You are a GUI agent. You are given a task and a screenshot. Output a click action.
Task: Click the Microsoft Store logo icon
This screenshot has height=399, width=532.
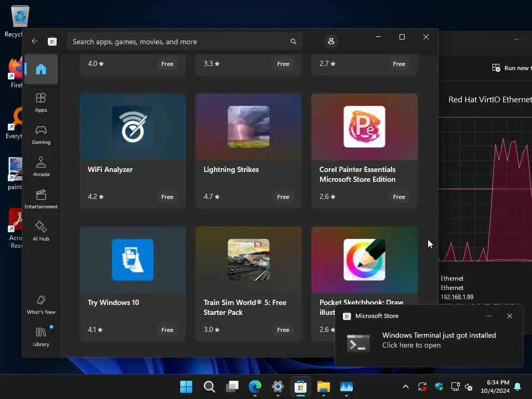52,42
